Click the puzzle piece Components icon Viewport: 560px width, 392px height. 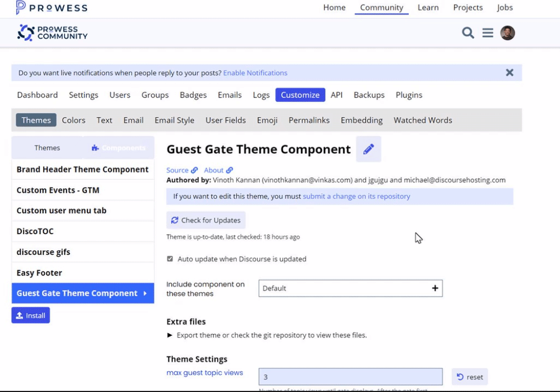[x=95, y=148]
